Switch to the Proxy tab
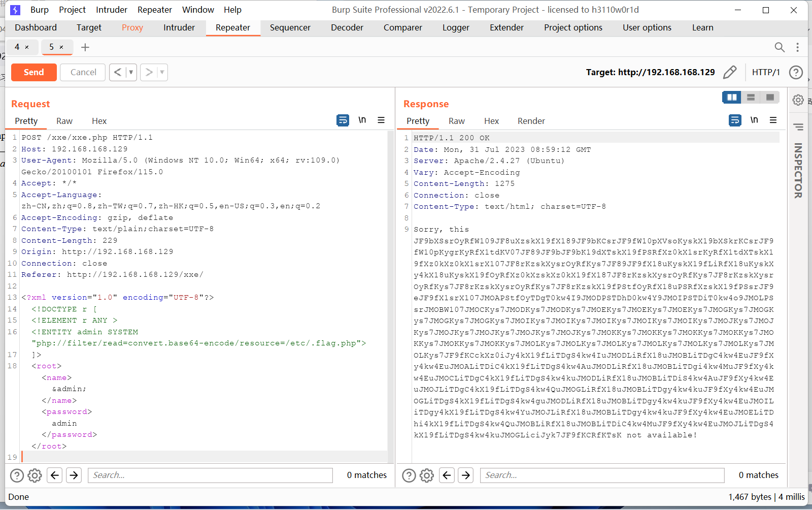Image resolution: width=812 pixels, height=510 pixels. [132, 27]
